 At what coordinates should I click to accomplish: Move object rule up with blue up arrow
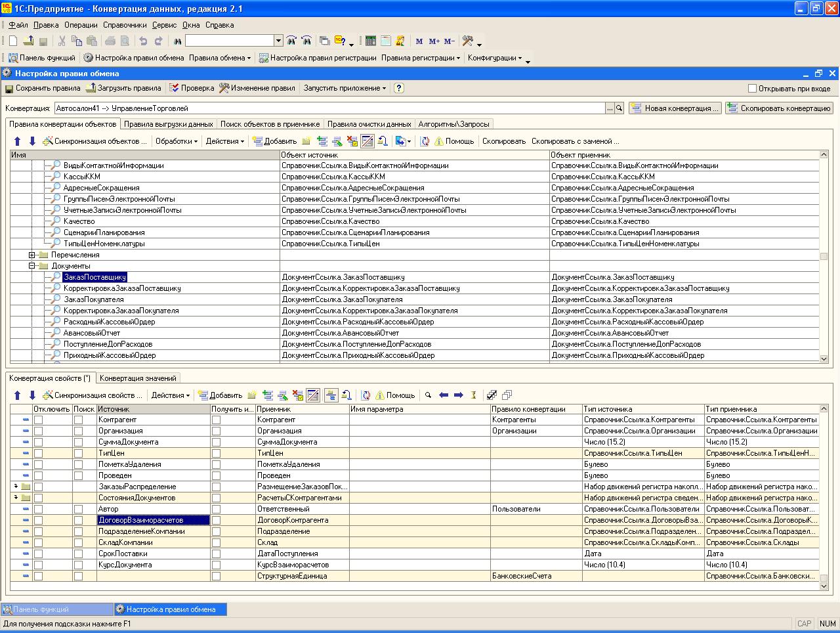(x=18, y=141)
